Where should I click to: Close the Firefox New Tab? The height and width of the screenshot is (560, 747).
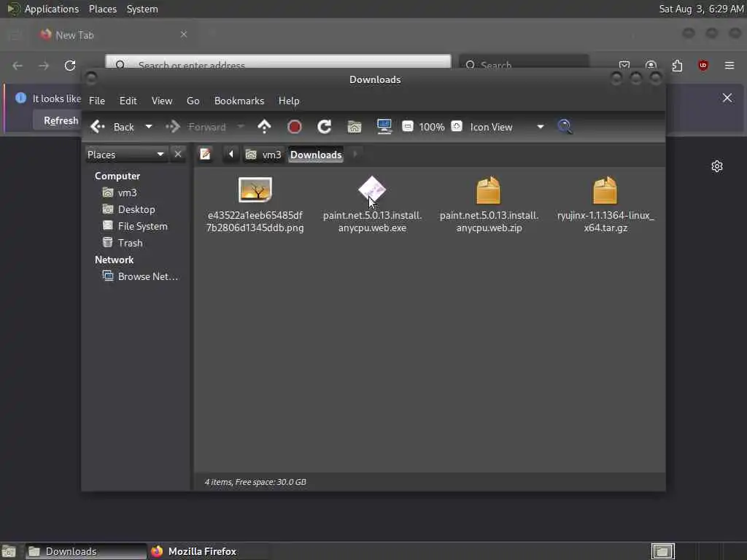184,34
